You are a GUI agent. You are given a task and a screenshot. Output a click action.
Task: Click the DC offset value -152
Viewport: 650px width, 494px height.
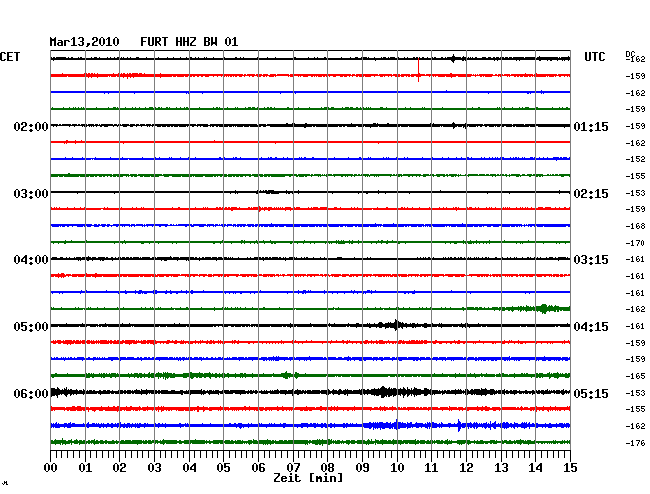635,159
